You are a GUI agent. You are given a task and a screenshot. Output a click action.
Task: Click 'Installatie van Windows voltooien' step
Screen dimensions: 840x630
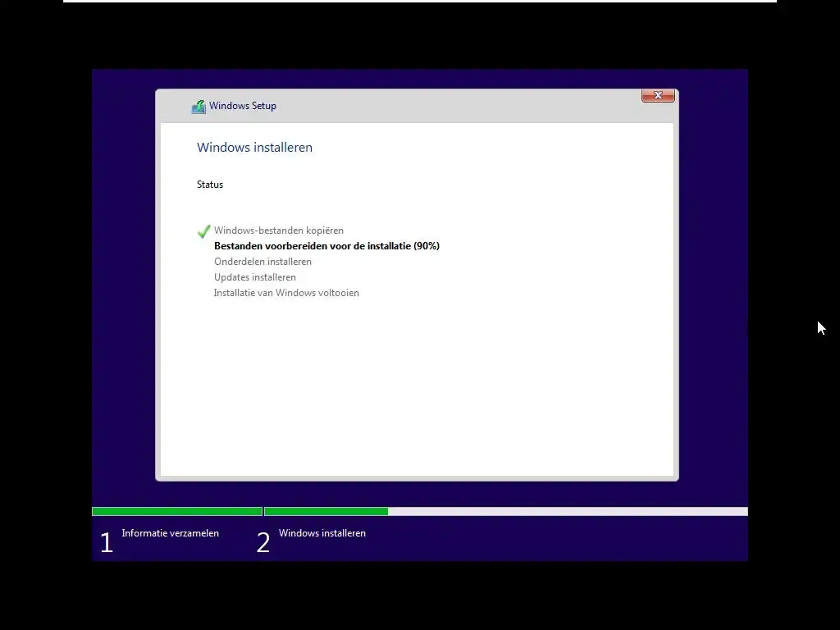pos(286,293)
